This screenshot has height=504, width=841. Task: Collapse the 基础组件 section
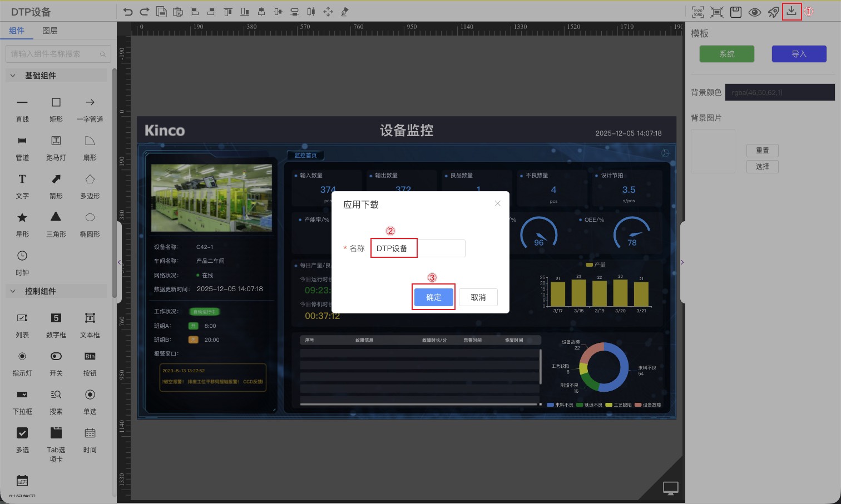point(13,76)
